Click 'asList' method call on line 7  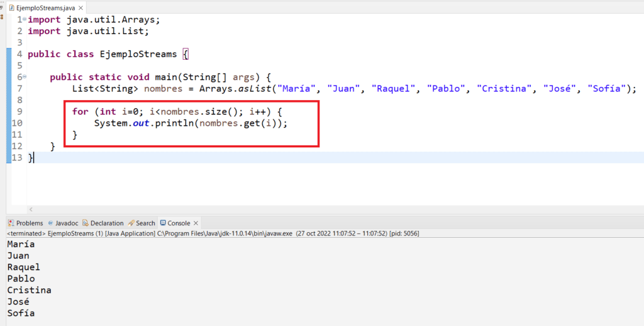[255, 88]
